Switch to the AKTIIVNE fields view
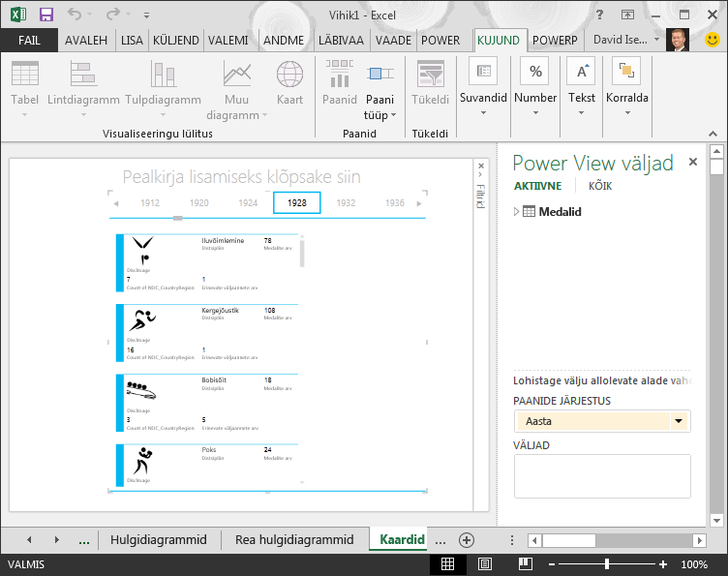This screenshot has width=728, height=576. (537, 186)
